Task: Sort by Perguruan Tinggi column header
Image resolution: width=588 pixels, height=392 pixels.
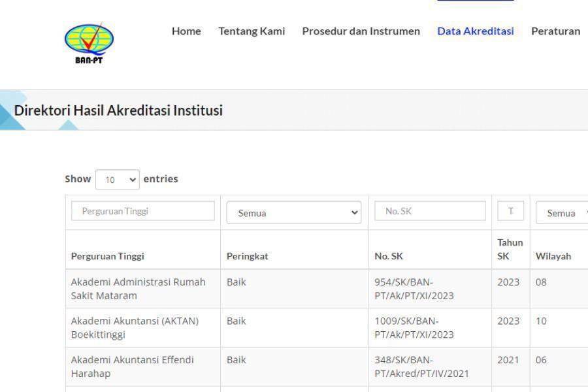Action: point(107,256)
